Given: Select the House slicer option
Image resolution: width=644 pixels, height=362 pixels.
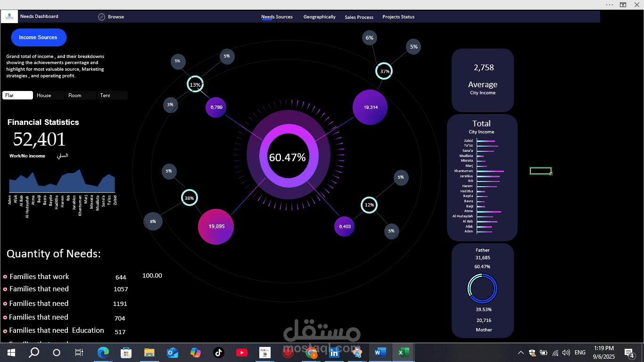Looking at the screenshot, I should [x=49, y=95].
